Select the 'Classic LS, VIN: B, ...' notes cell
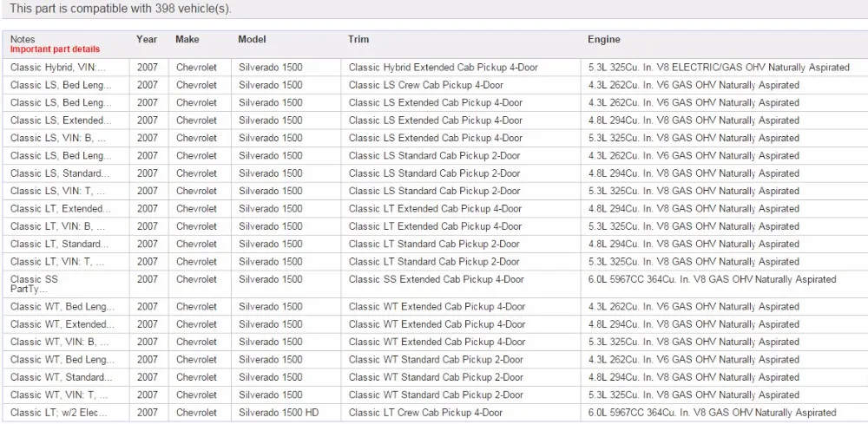Image resolution: width=868 pixels, height=424 pixels. [66, 138]
